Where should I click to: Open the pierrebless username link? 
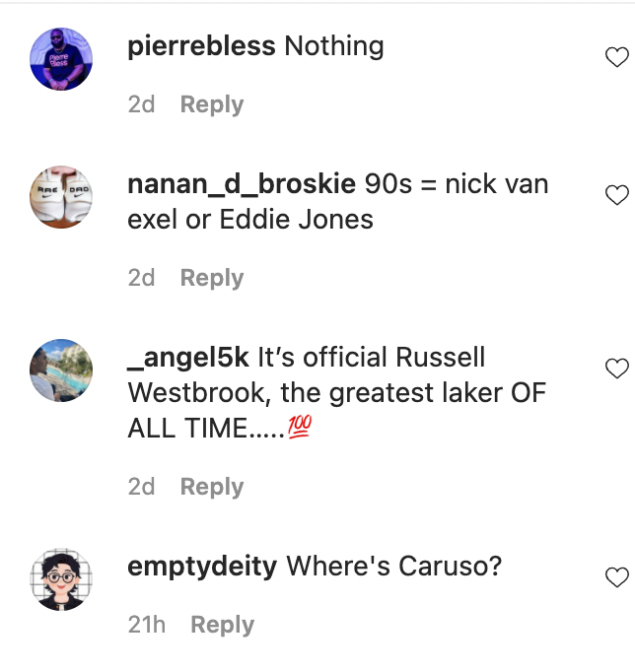[x=201, y=46]
